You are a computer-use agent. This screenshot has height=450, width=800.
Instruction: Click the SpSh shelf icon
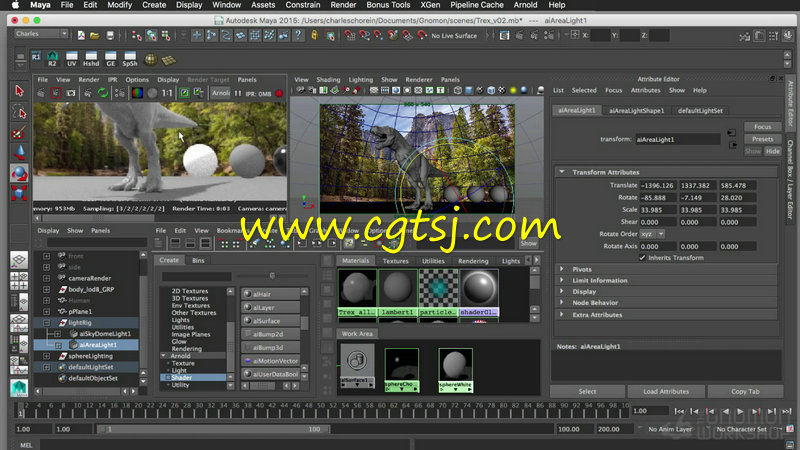pos(130,59)
